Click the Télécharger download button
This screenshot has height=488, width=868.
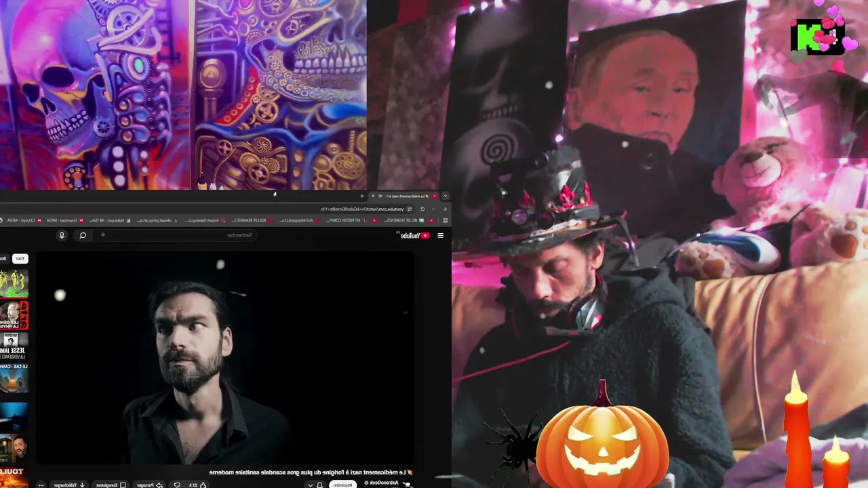tap(68, 485)
